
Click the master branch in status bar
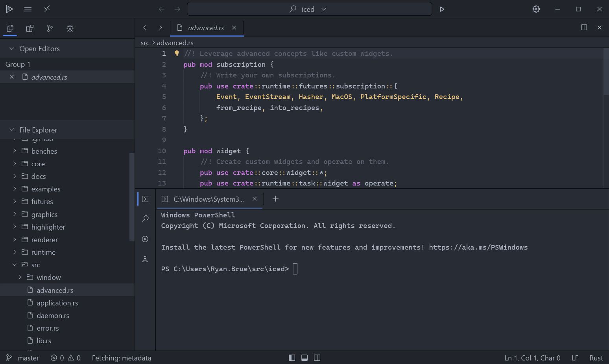(x=22, y=358)
